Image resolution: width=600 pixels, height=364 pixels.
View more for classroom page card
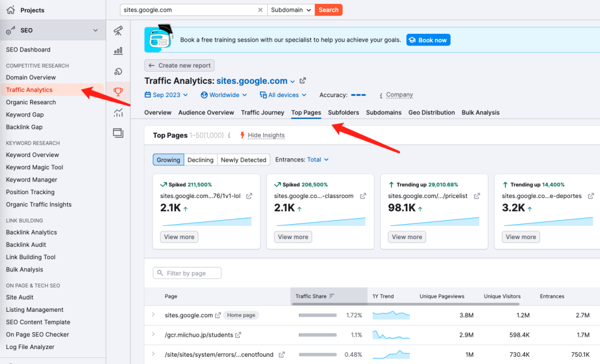coord(293,237)
